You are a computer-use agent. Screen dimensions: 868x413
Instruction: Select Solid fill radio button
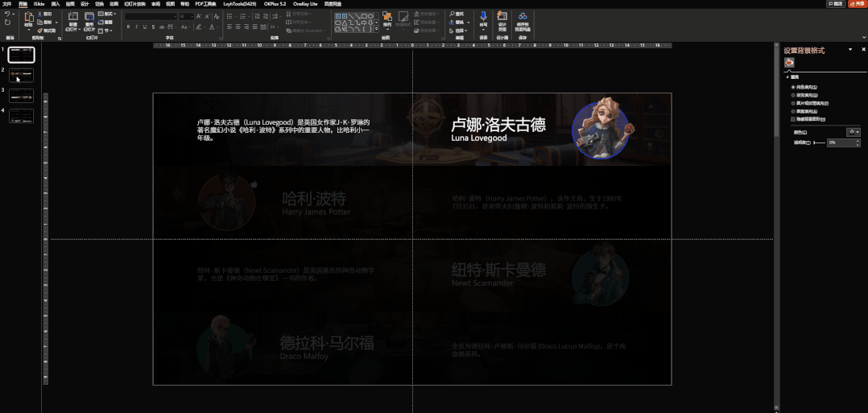pyautogui.click(x=793, y=87)
